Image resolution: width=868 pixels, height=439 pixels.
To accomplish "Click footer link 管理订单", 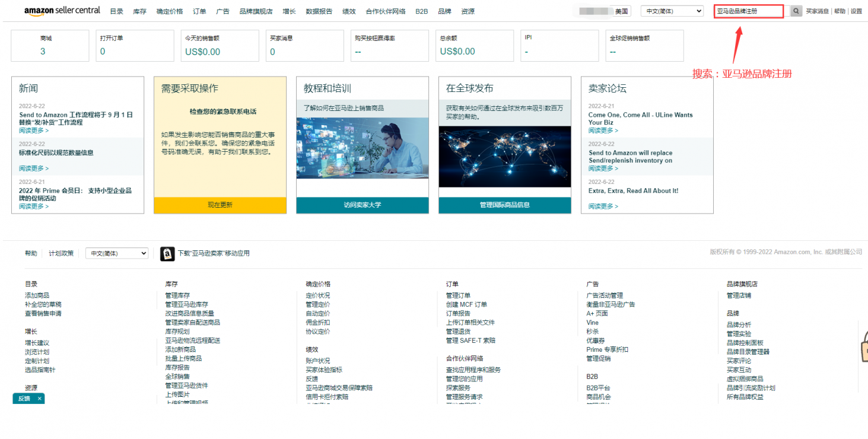I will pos(458,295).
